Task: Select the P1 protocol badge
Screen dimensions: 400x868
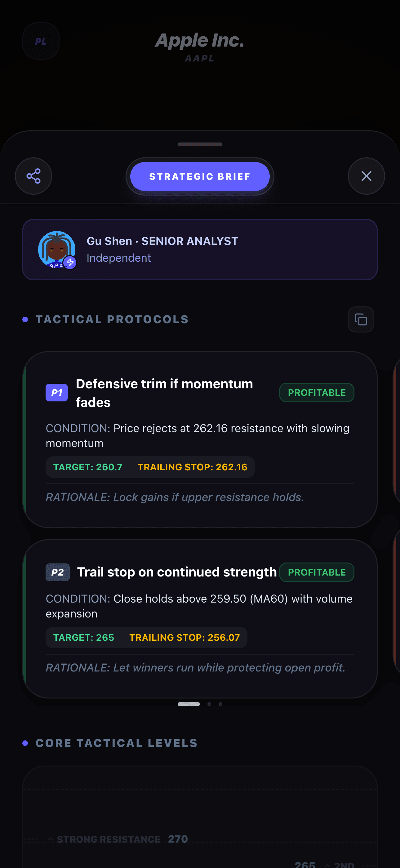Action: 56,392
